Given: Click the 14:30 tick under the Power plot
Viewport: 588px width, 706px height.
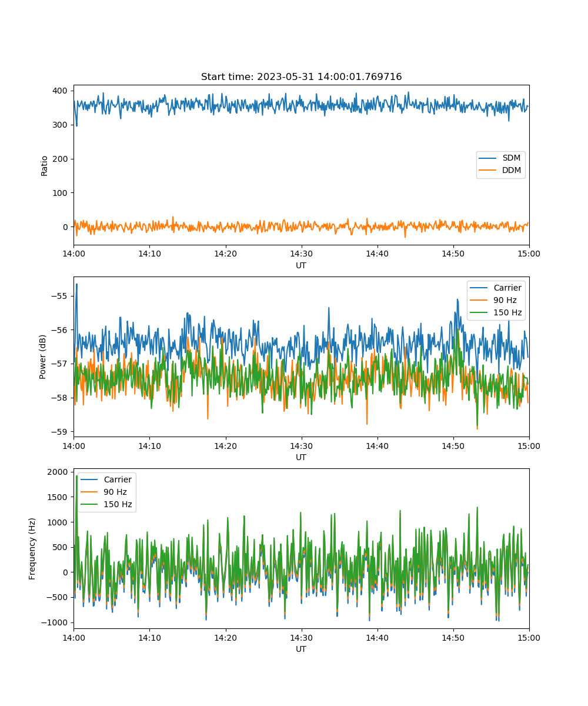Looking at the screenshot, I should 301,445.
